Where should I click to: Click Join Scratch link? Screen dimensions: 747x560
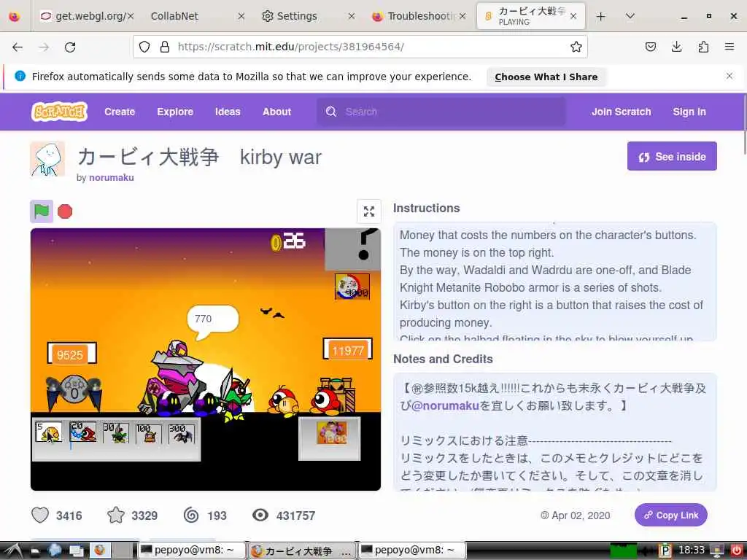click(x=621, y=112)
